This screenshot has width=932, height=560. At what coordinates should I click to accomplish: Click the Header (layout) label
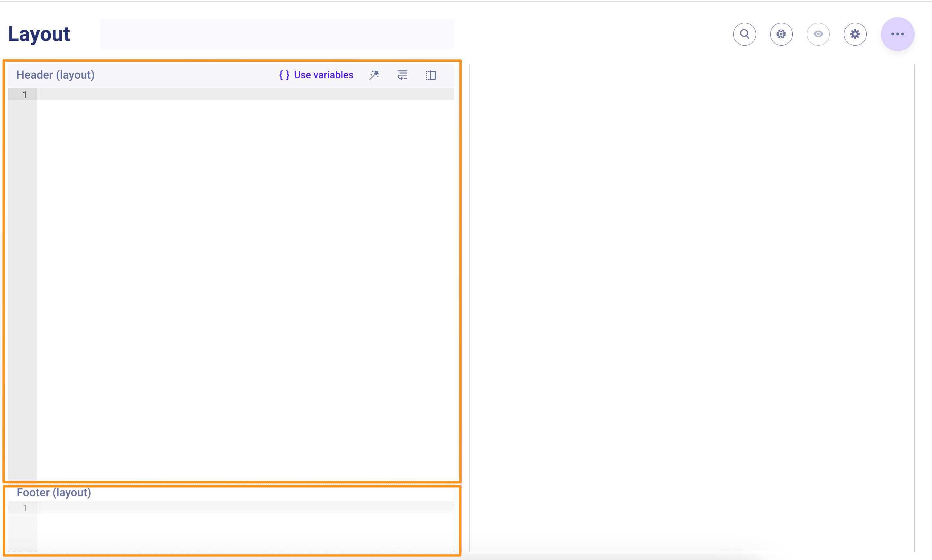pyautogui.click(x=55, y=75)
